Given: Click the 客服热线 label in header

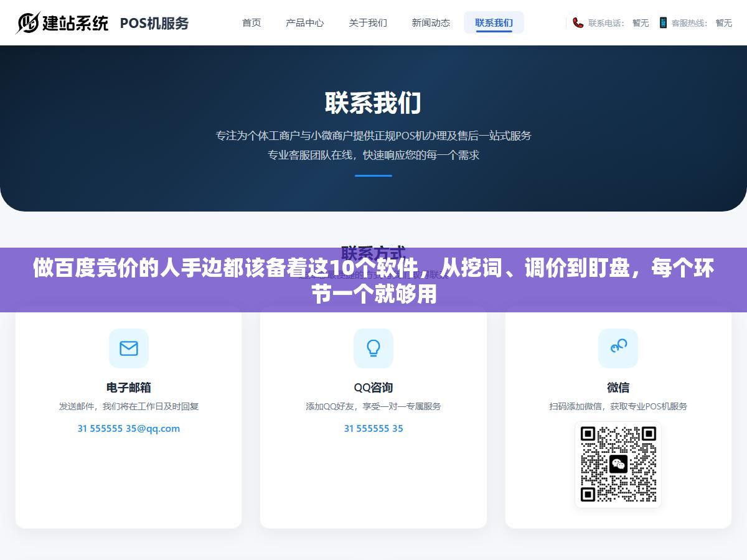Looking at the screenshot, I should tap(689, 22).
